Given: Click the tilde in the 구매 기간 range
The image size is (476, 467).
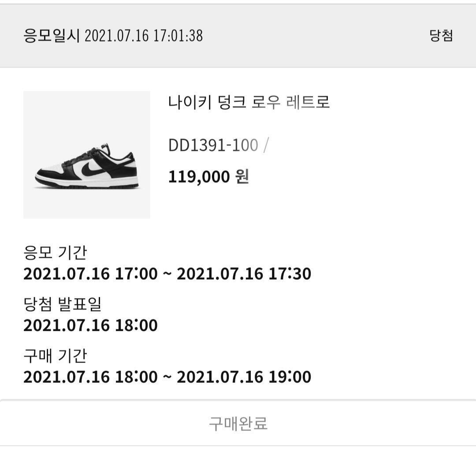Looking at the screenshot, I should 167,377.
